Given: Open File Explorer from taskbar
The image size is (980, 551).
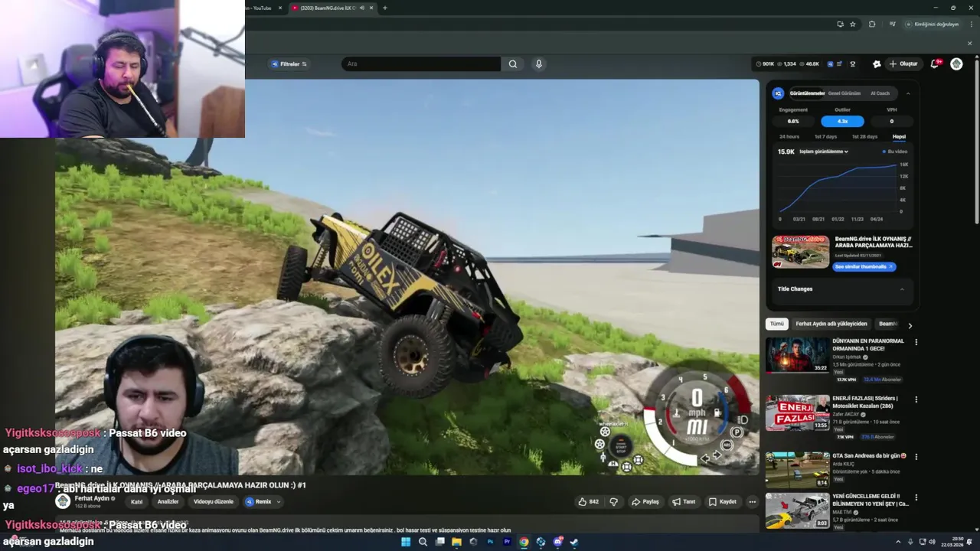Looking at the screenshot, I should pos(456,542).
